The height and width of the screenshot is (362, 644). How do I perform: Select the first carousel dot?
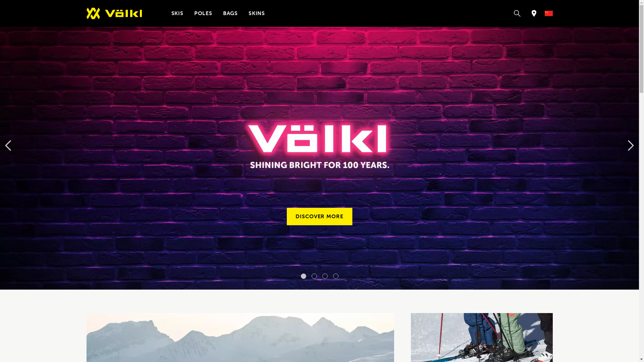[303, 276]
